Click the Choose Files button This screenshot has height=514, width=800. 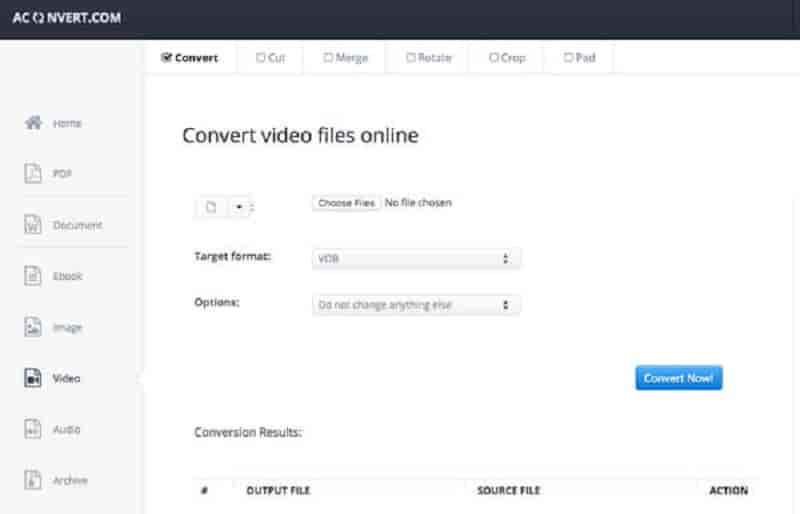(x=346, y=203)
